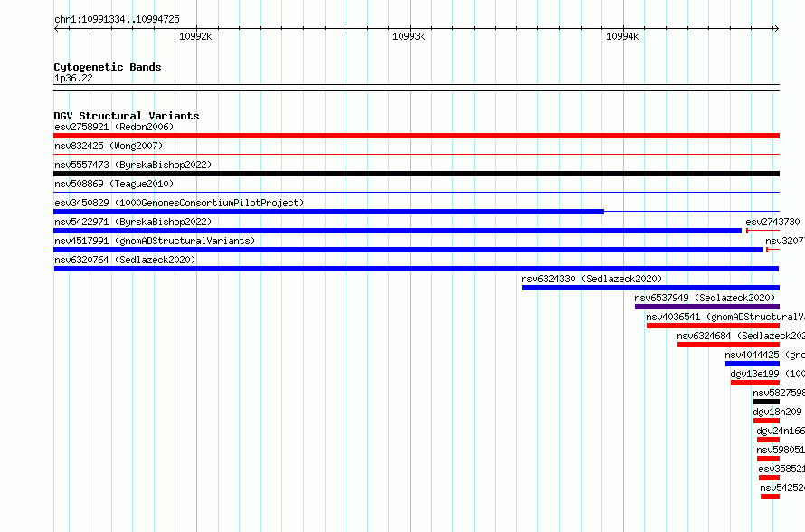Select the blue nsv4517991 variant bar
This screenshot has width=805, height=532.
[409, 250]
